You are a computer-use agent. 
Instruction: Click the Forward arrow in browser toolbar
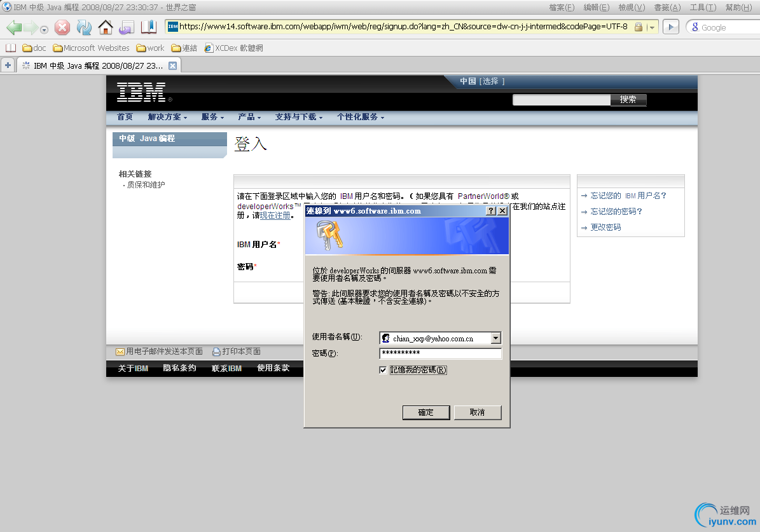tap(31, 27)
